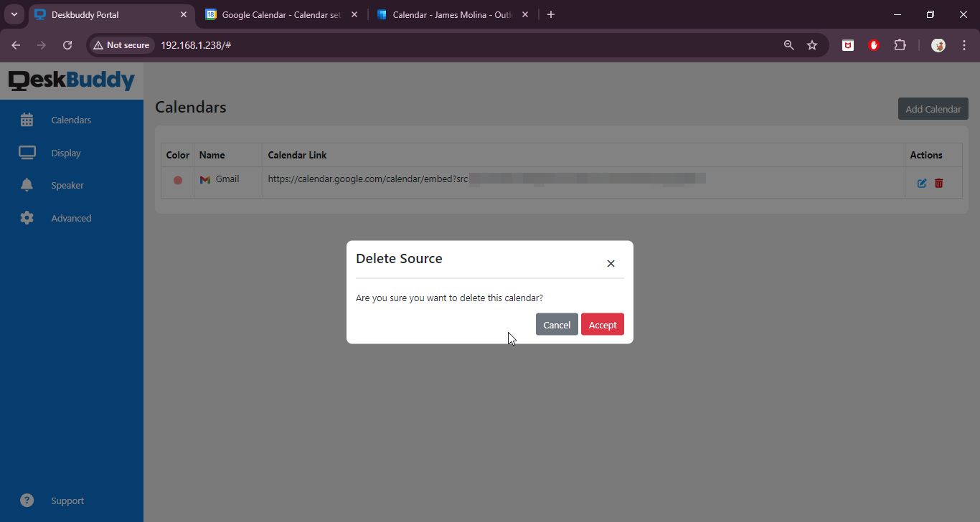This screenshot has width=980, height=522.
Task: Click the red trash icon for Gmail calendar
Action: 938,184
